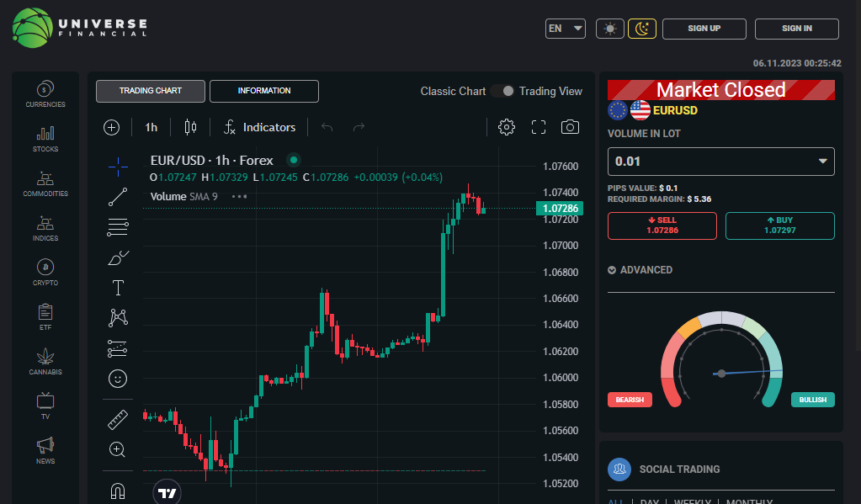Image resolution: width=861 pixels, height=504 pixels.
Task: Select the brush drawing tool
Action: point(118,257)
